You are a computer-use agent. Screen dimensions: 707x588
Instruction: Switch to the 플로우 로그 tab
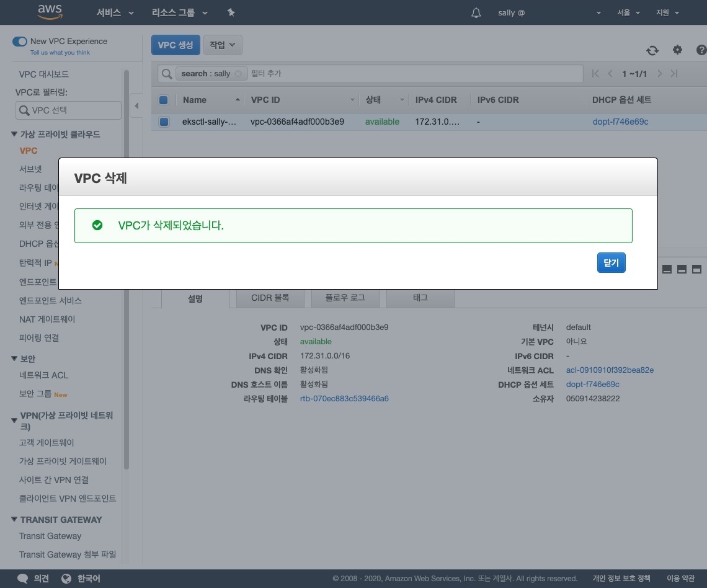pyautogui.click(x=345, y=298)
